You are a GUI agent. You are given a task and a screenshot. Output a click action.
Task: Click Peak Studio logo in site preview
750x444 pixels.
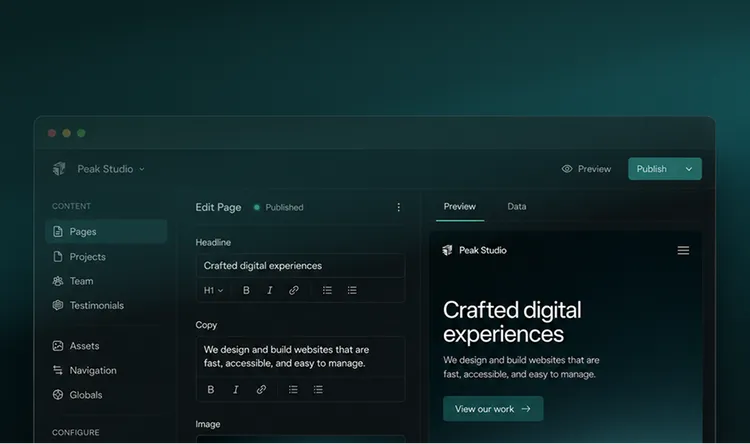474,250
